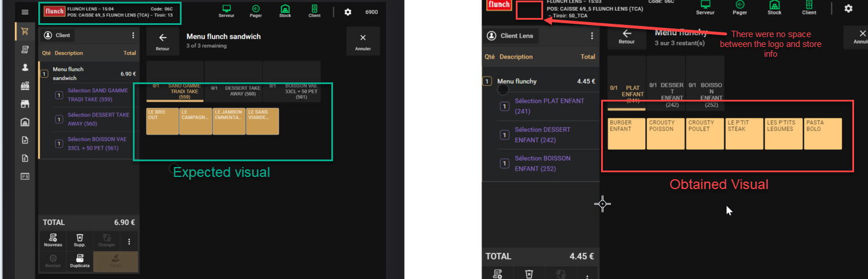Select Sélection BOISSON ENFANT (252) line

click(x=549, y=164)
